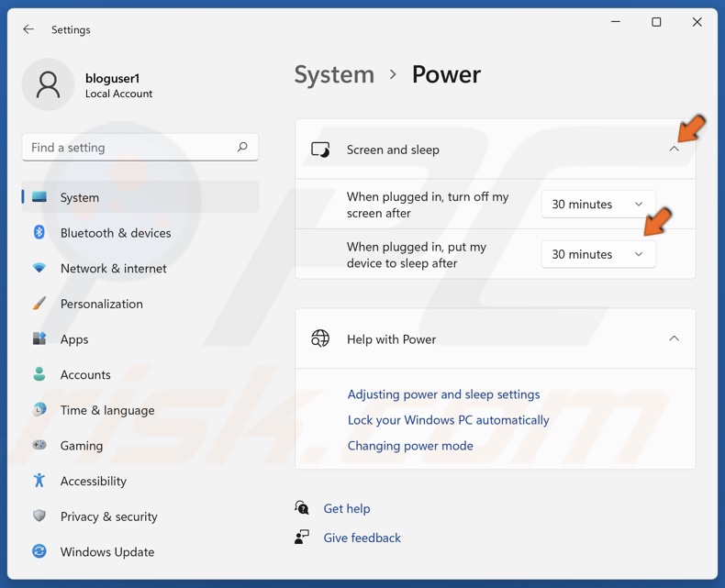The height and width of the screenshot is (588, 725).
Task: Click the Find a setting search box
Action: [128, 147]
